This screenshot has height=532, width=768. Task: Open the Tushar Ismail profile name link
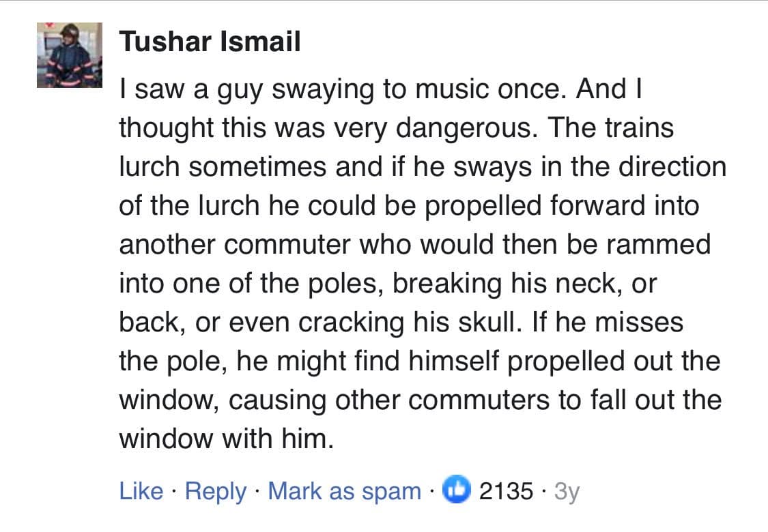pos(210,42)
